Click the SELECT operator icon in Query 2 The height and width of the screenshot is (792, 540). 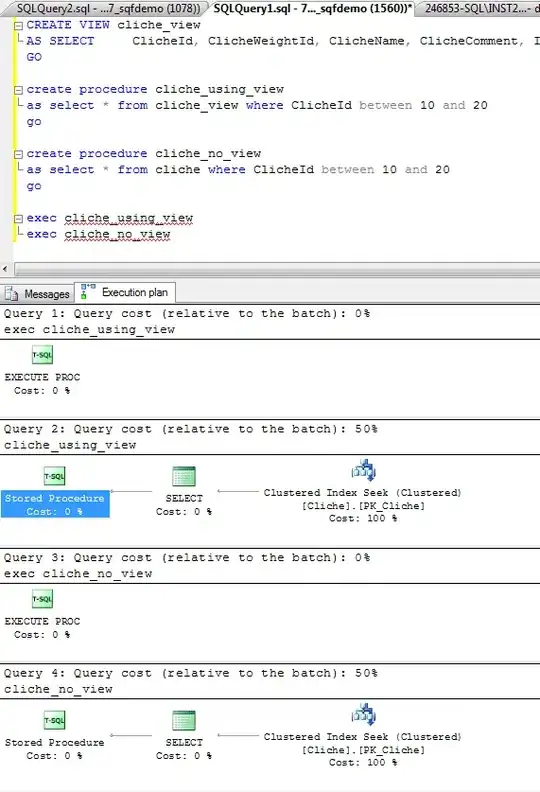[x=184, y=476]
